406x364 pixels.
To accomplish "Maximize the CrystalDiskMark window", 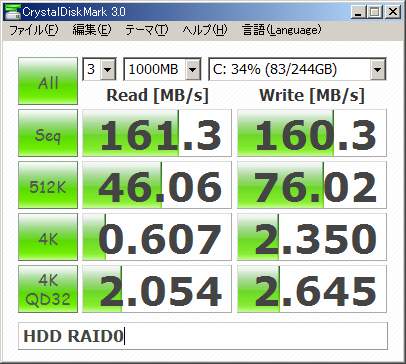I will click(x=375, y=12).
